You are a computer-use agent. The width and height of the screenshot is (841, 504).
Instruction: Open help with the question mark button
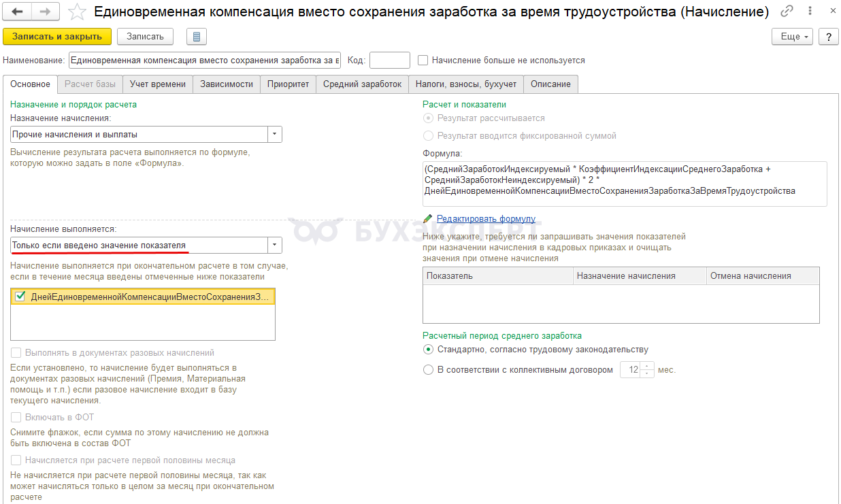point(828,37)
